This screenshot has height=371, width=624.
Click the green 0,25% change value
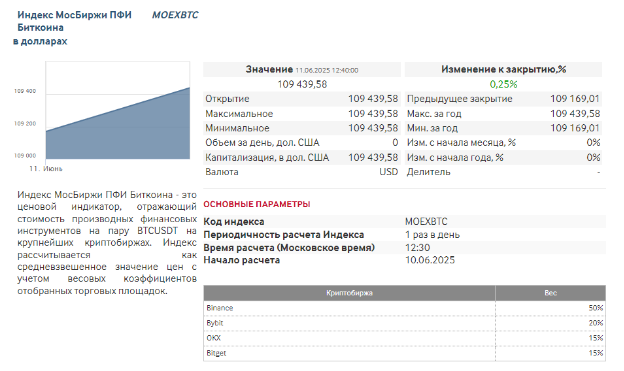[x=503, y=84]
